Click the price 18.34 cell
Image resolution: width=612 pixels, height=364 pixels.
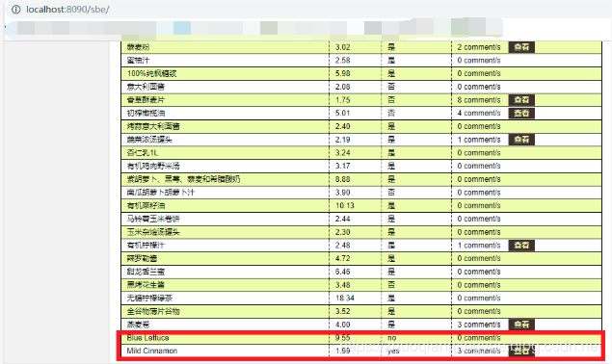345,299
